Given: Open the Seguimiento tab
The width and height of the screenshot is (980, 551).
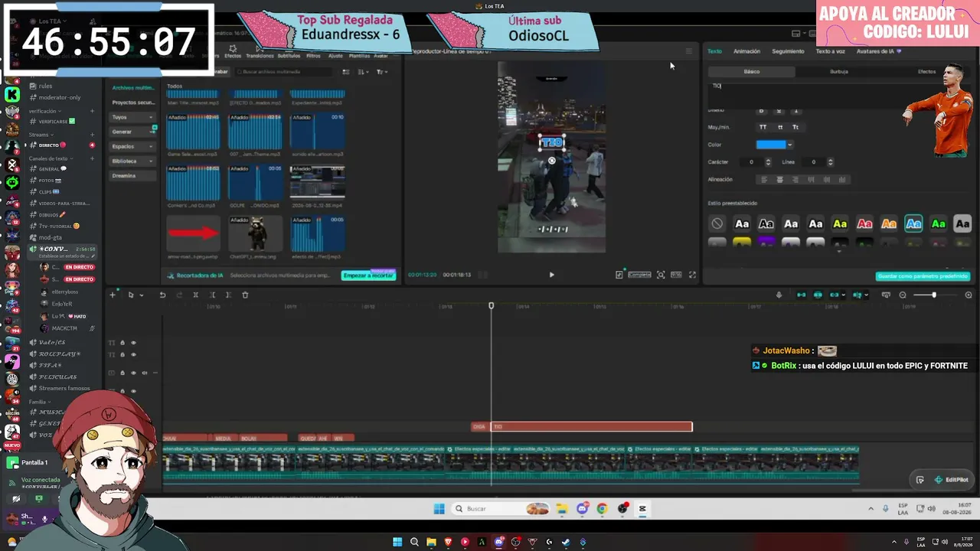Looking at the screenshot, I should coord(788,51).
